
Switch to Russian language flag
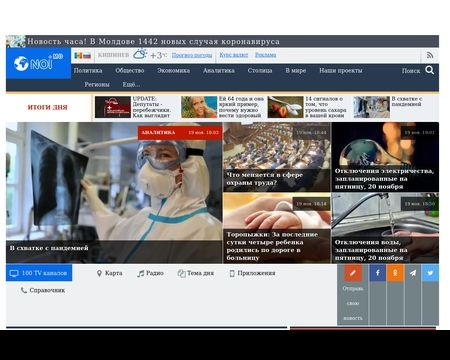point(87,55)
